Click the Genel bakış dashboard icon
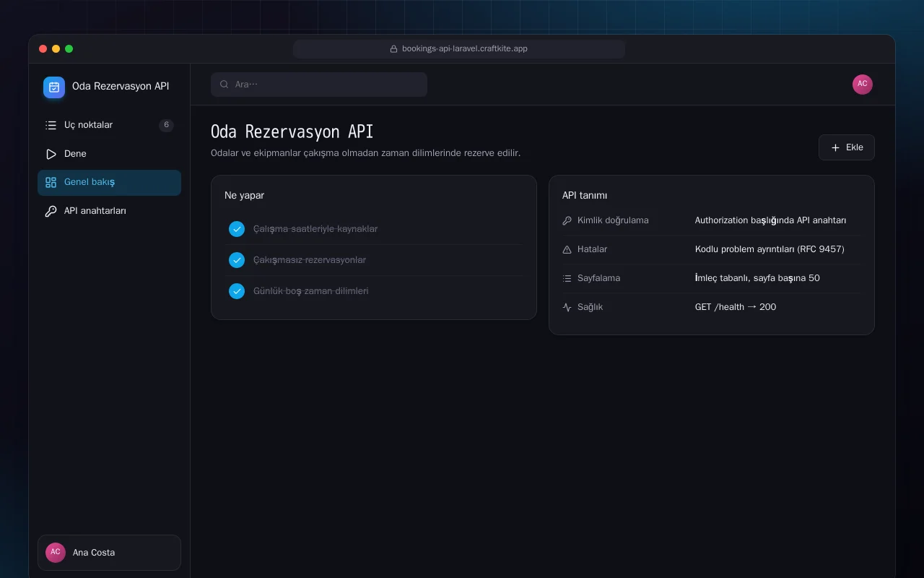 51,183
